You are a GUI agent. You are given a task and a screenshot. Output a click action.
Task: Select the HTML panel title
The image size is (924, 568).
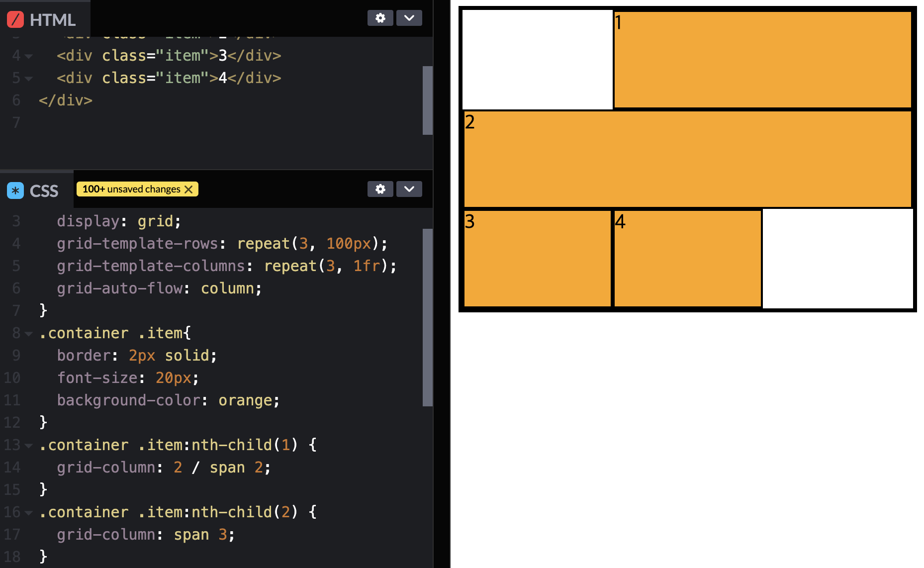[x=53, y=20]
